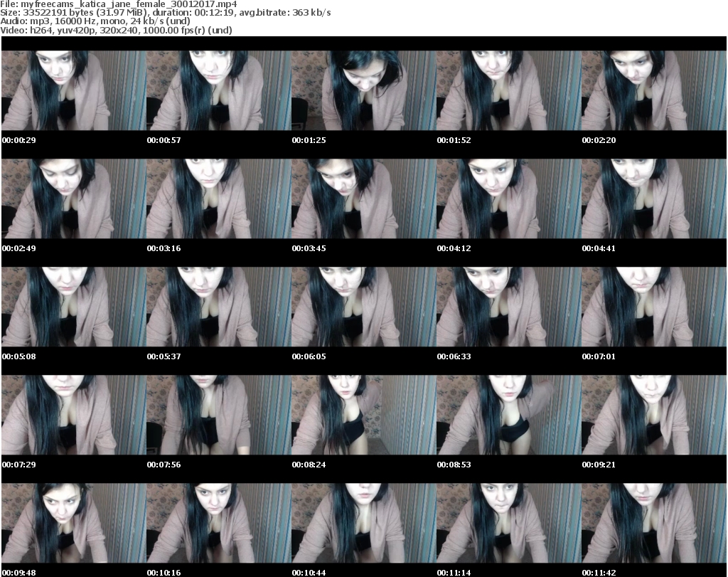The height and width of the screenshot is (577, 728).
Task: Select the frame at 00:10:44
Action: click(363, 524)
